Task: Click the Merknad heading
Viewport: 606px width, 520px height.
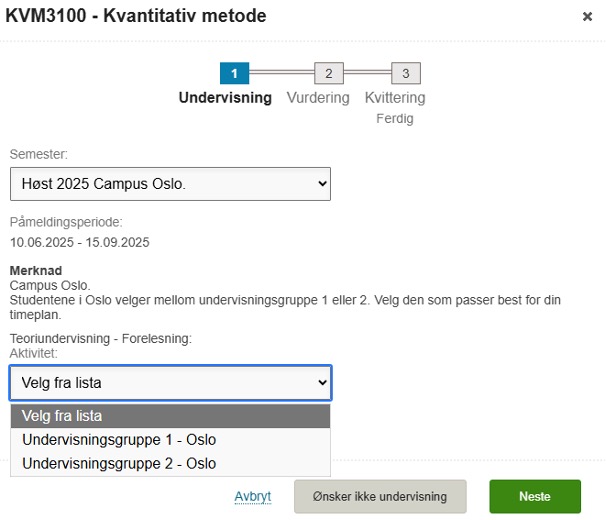Action: [36, 270]
